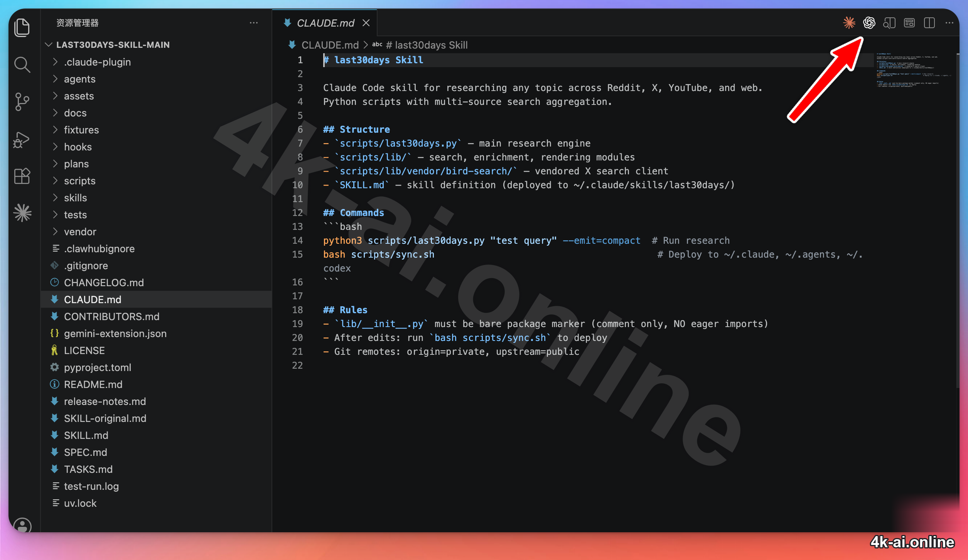
Task: Select CLAUDE.md in the explorer tree
Action: point(156,300)
